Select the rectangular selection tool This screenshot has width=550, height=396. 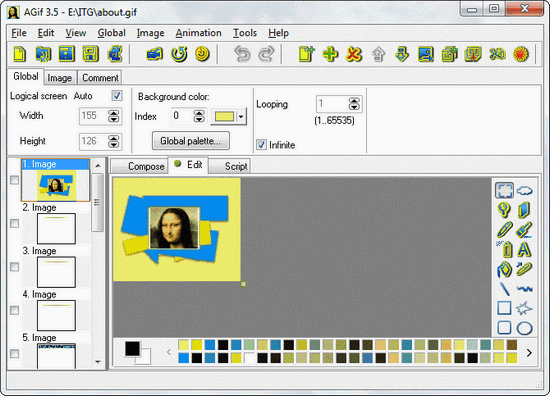coord(504,190)
